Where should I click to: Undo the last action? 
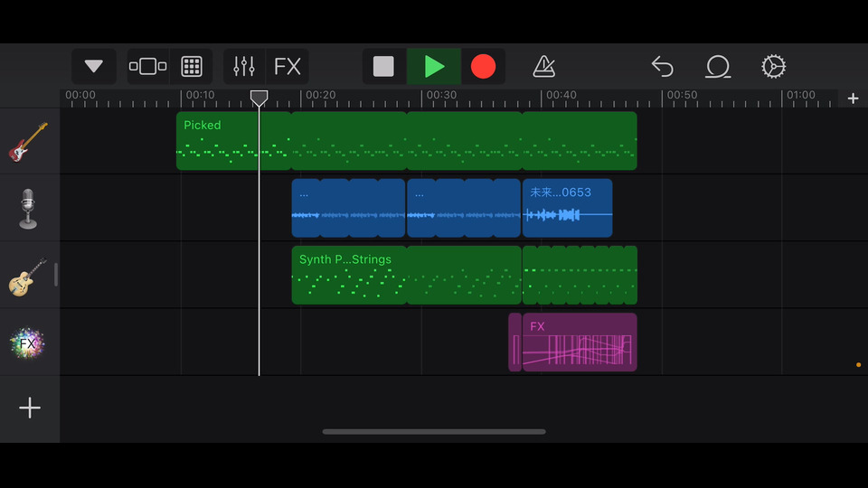663,66
